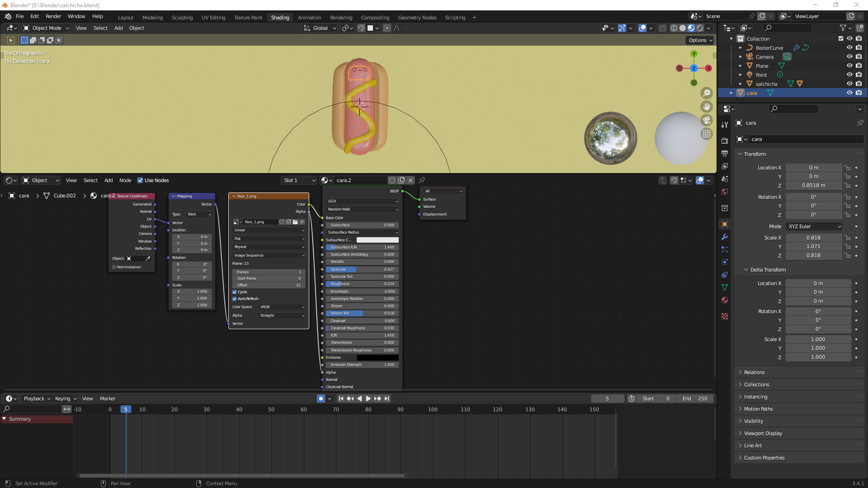Screen dimensions: 868x488
Task: Click Play animation button in timeline
Action: pyautogui.click(x=368, y=399)
